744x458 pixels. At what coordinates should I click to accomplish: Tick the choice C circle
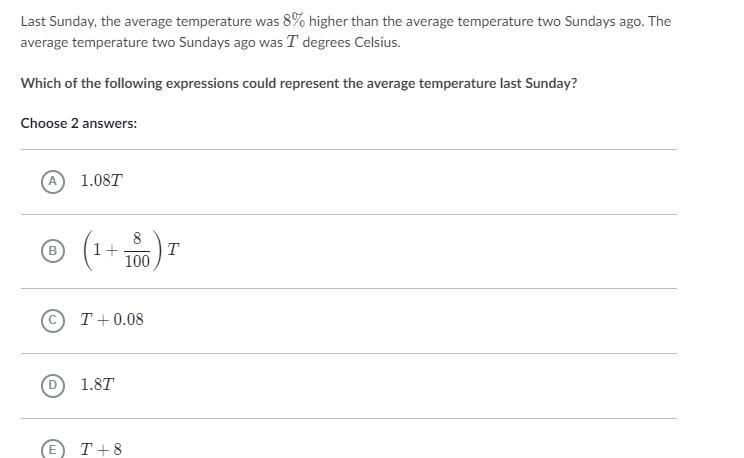(52, 320)
